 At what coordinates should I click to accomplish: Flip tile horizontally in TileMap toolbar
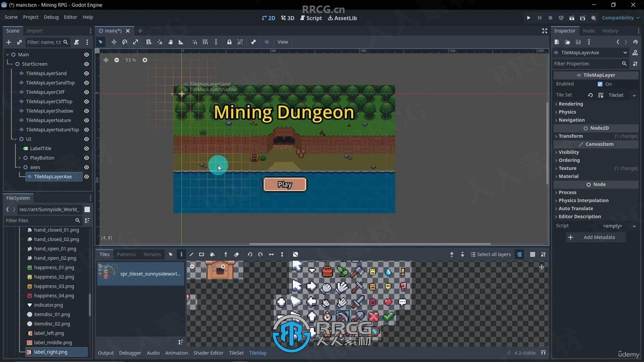pos(271,254)
